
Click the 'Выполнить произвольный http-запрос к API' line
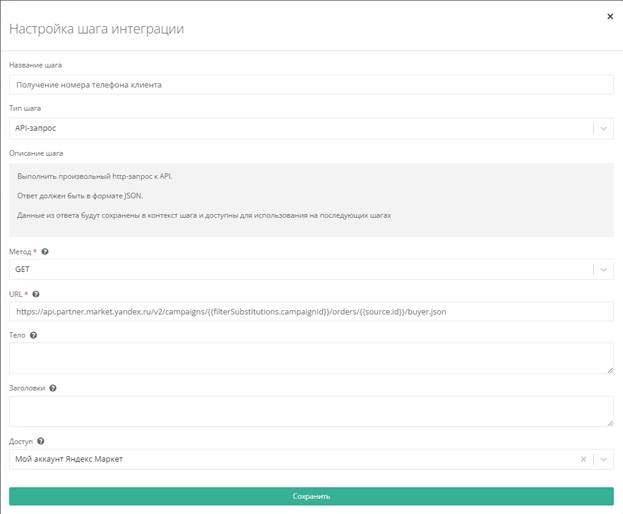click(95, 176)
